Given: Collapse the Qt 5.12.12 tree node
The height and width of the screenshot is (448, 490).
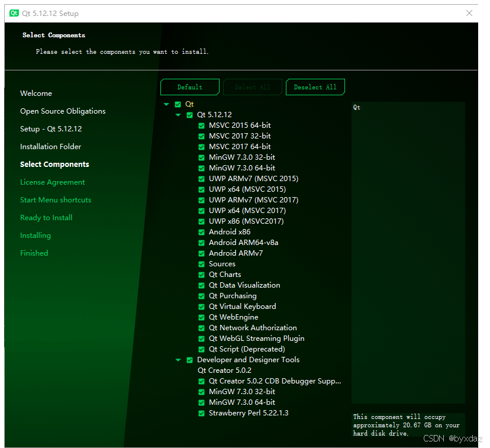Looking at the screenshot, I should [179, 115].
